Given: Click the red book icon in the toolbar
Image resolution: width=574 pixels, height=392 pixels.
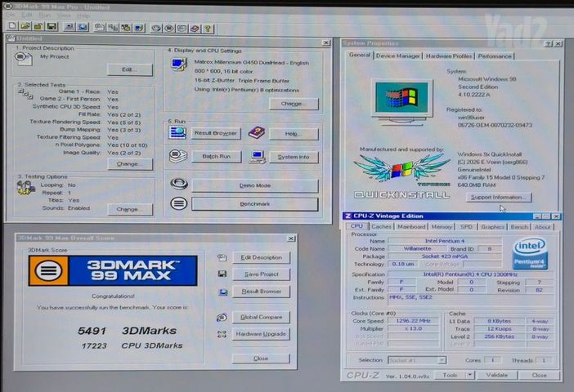Looking at the screenshot, I should (x=195, y=29).
